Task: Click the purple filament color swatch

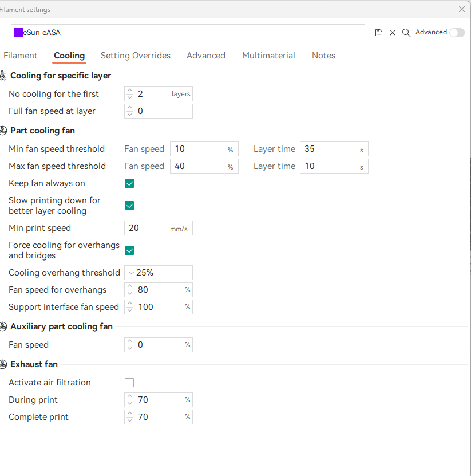Action: tap(18, 33)
